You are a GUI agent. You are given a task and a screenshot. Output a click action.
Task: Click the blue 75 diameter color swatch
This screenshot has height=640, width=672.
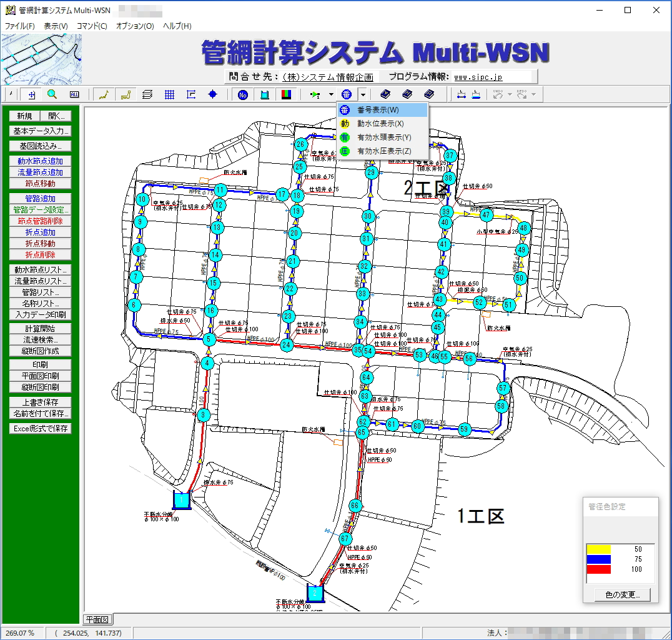599,559
